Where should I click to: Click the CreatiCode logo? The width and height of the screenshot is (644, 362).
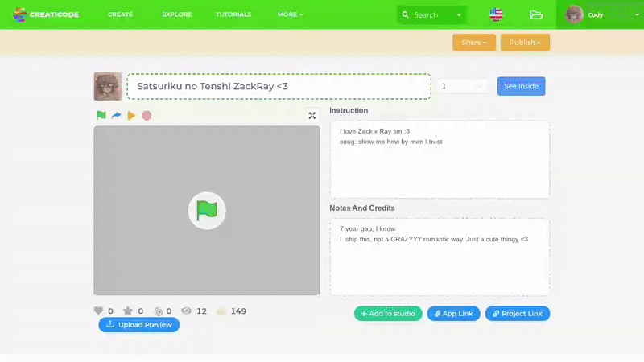tap(46, 14)
